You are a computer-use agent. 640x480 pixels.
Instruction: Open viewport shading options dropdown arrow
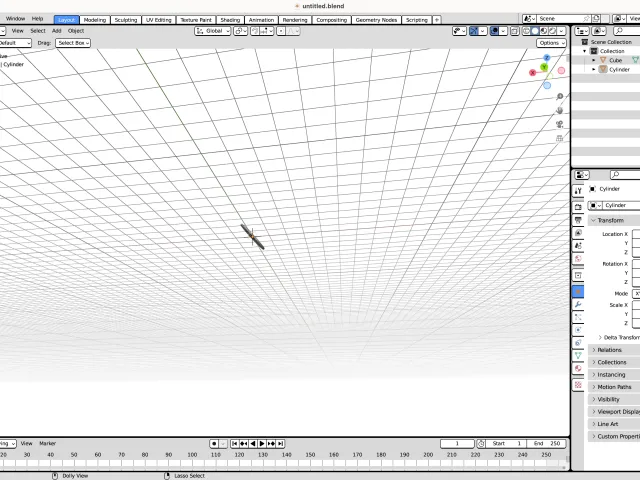pos(562,31)
